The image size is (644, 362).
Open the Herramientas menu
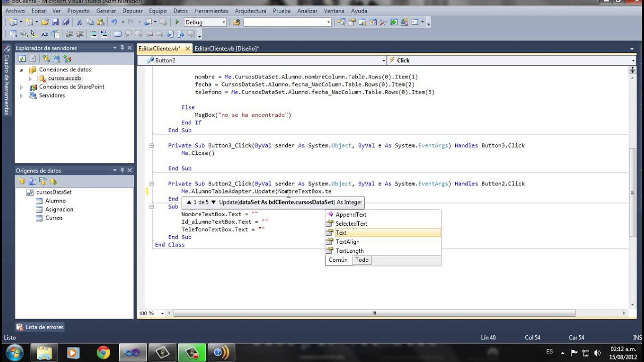(x=211, y=11)
